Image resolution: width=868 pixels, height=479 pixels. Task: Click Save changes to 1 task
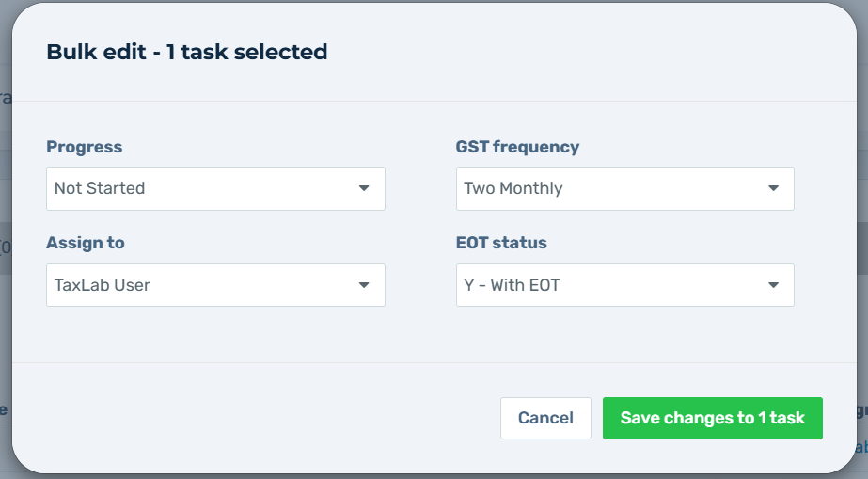tap(712, 418)
